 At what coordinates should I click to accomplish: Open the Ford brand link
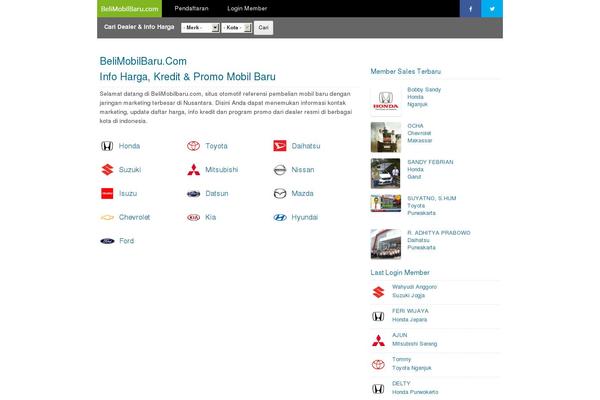[126, 241]
